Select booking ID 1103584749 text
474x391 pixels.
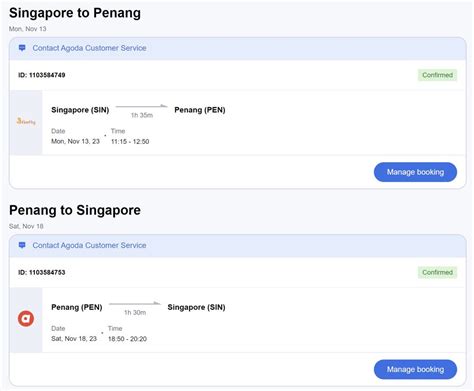(x=42, y=75)
